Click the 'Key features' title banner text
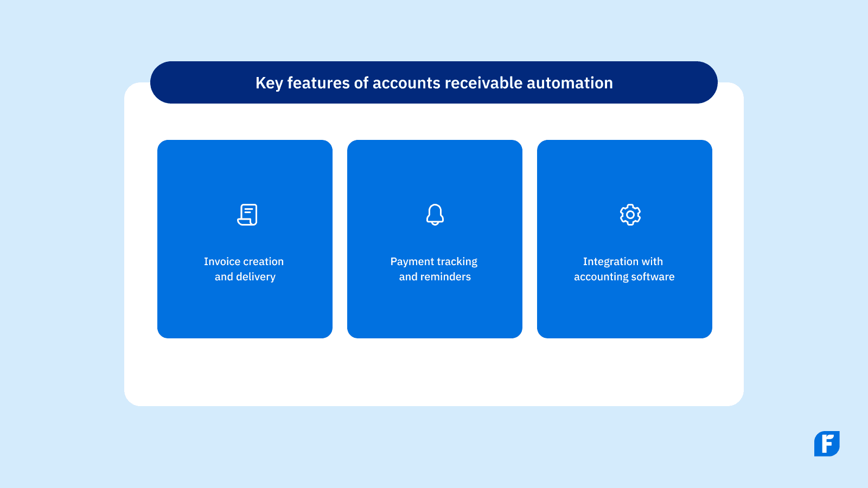868x488 pixels. (x=434, y=83)
